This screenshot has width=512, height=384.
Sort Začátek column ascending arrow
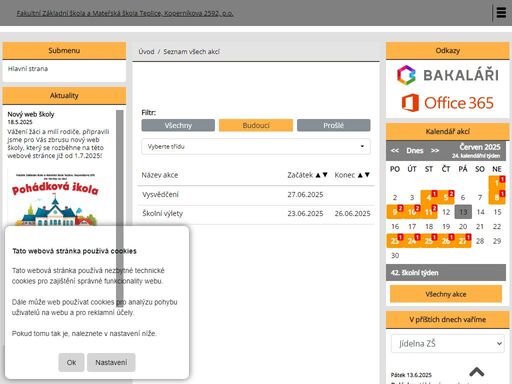pyautogui.click(x=318, y=175)
